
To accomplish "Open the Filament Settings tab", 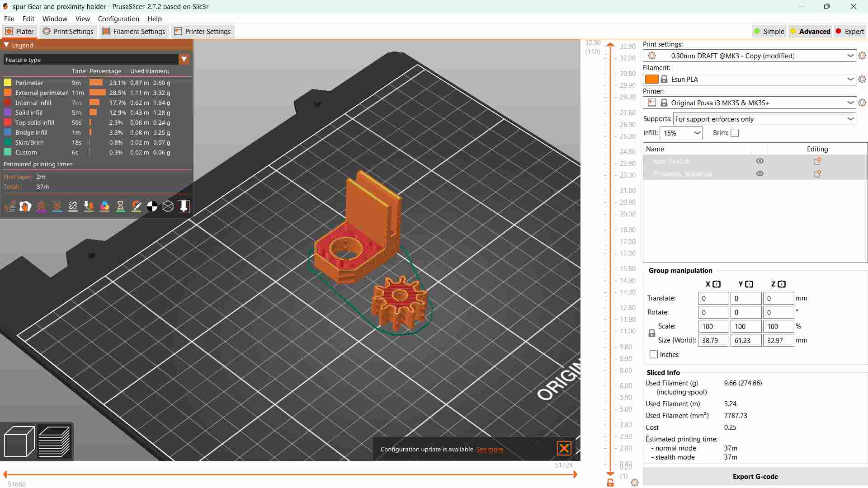I will click(x=134, y=32).
